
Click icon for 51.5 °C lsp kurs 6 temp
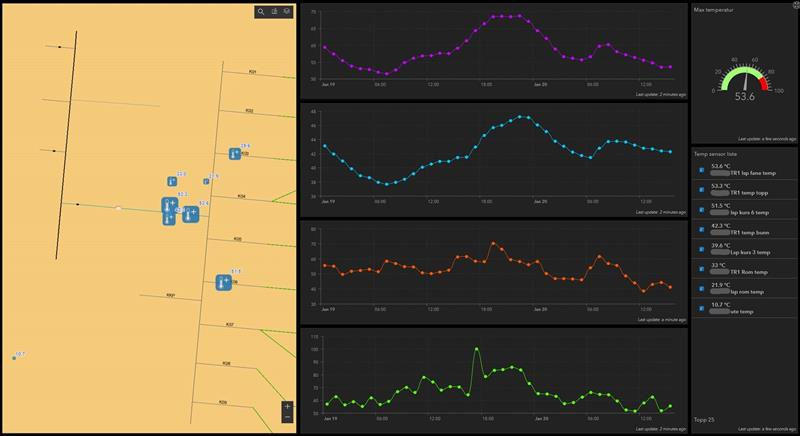coord(702,210)
